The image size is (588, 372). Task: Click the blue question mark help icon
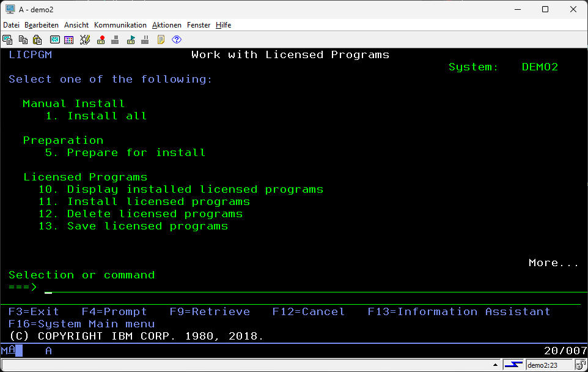[x=177, y=40]
